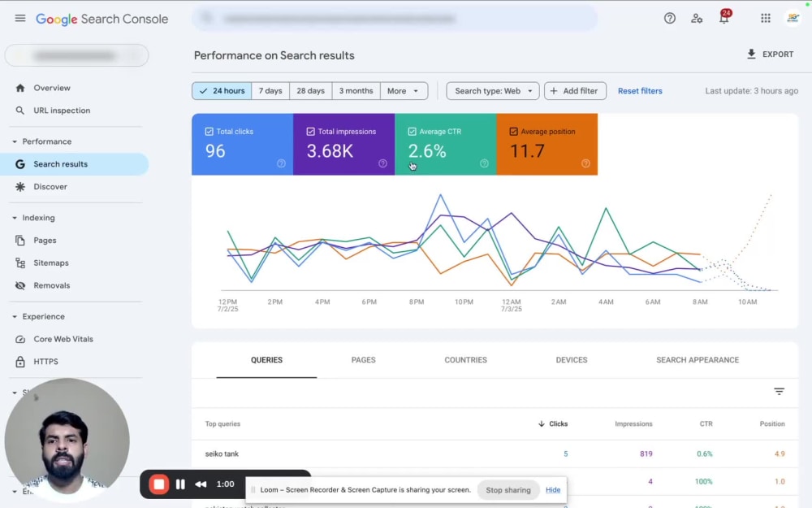Click the Search results G icon
The height and width of the screenshot is (508, 812).
(20, 164)
